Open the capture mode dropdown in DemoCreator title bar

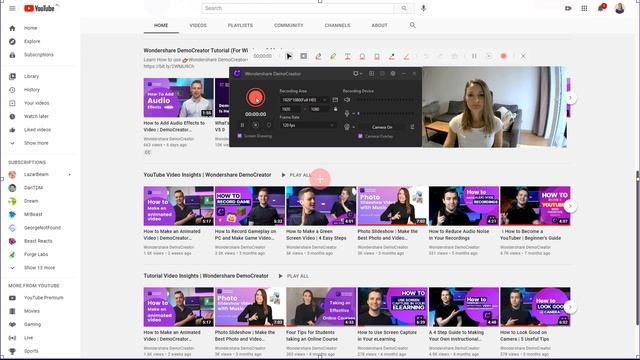(x=358, y=73)
